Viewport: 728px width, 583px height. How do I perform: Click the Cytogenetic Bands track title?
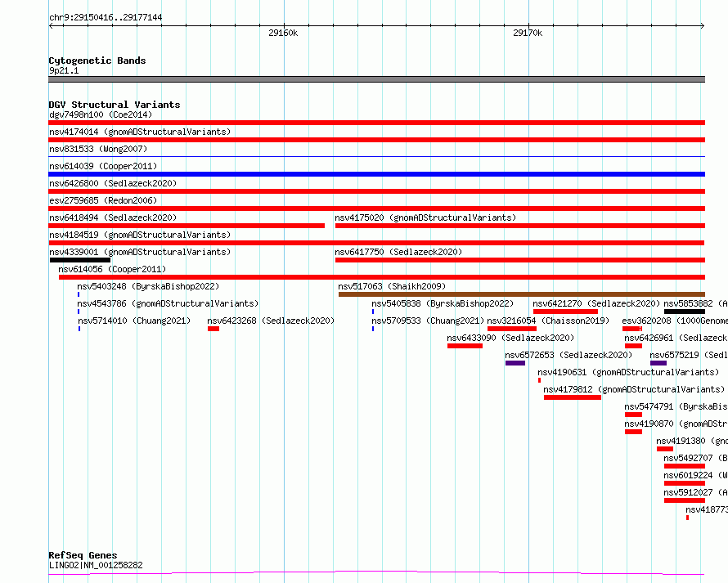pyautogui.click(x=97, y=61)
